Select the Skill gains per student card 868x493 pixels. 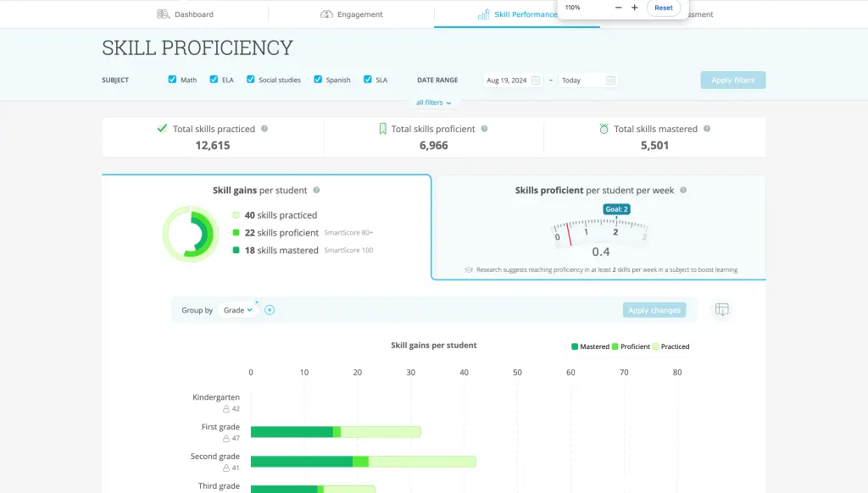click(x=266, y=227)
